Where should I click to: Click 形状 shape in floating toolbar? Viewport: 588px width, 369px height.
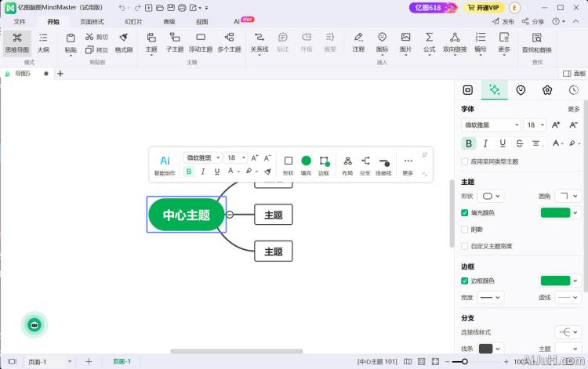288,165
